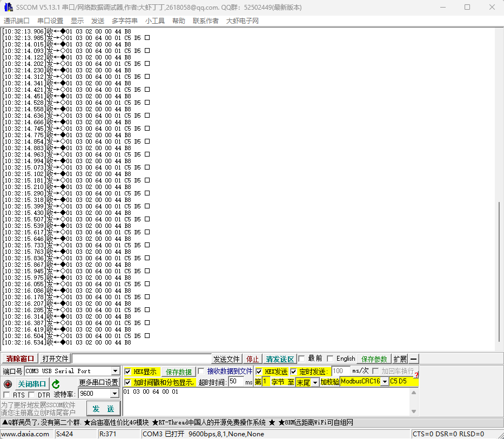This screenshot has width=504, height=439.
Task: Click the 第 start byte field showing 1
Action: [266, 381]
